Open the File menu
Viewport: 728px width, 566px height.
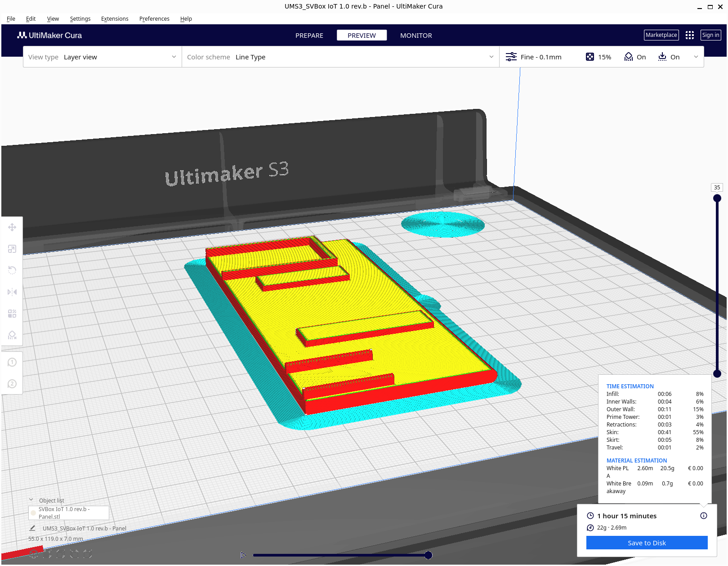click(11, 19)
